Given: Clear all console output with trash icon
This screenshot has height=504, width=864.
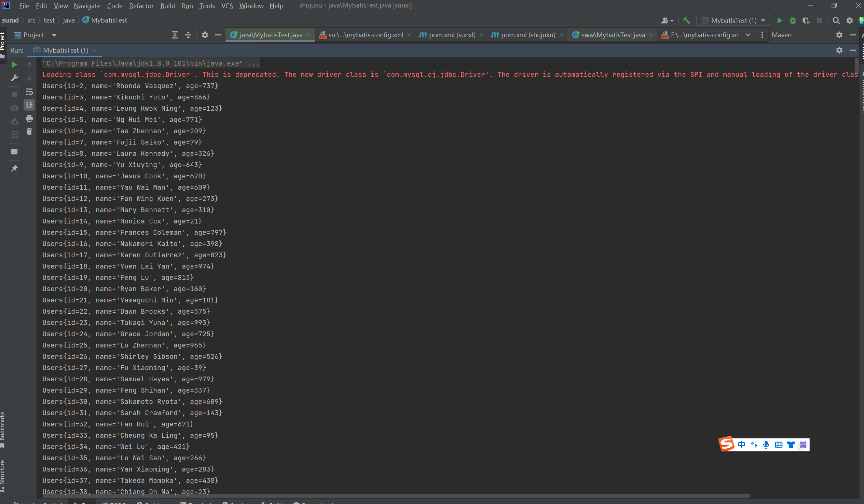Looking at the screenshot, I should tap(29, 131).
